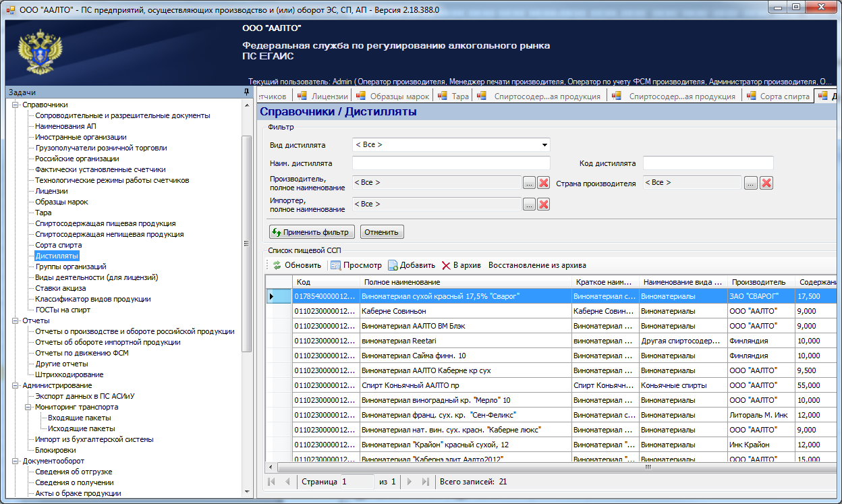Select Наименования АП in task tree
The image size is (842, 504).
[x=65, y=126]
